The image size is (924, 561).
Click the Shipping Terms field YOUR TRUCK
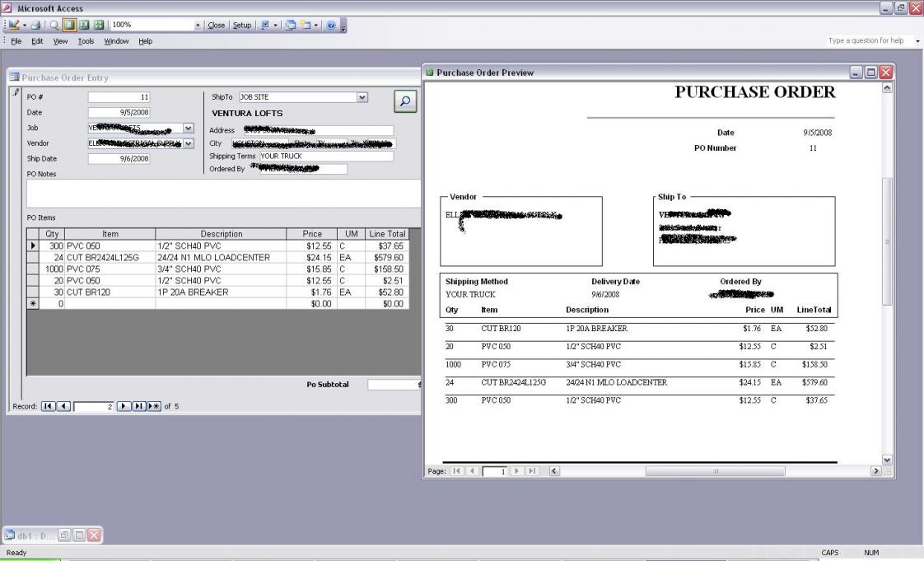pyautogui.click(x=326, y=157)
